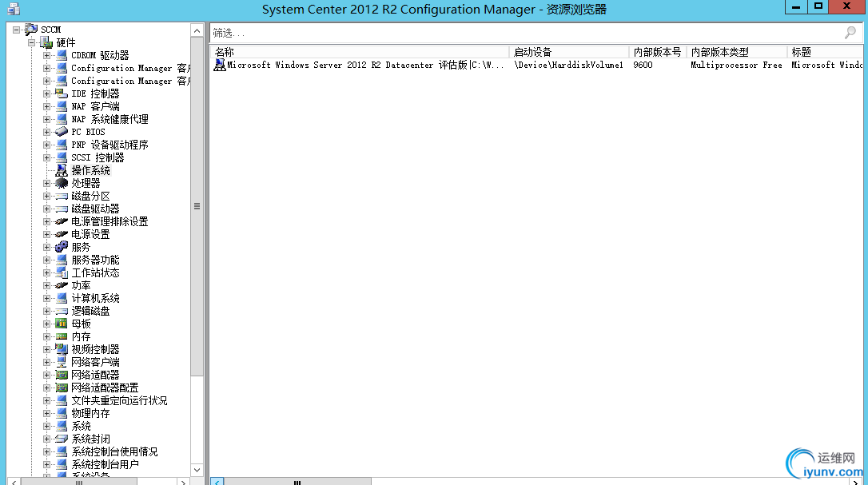Viewport: 868px width, 485px height.
Task: Click the 母板 motherboard icon
Action: pos(62,324)
